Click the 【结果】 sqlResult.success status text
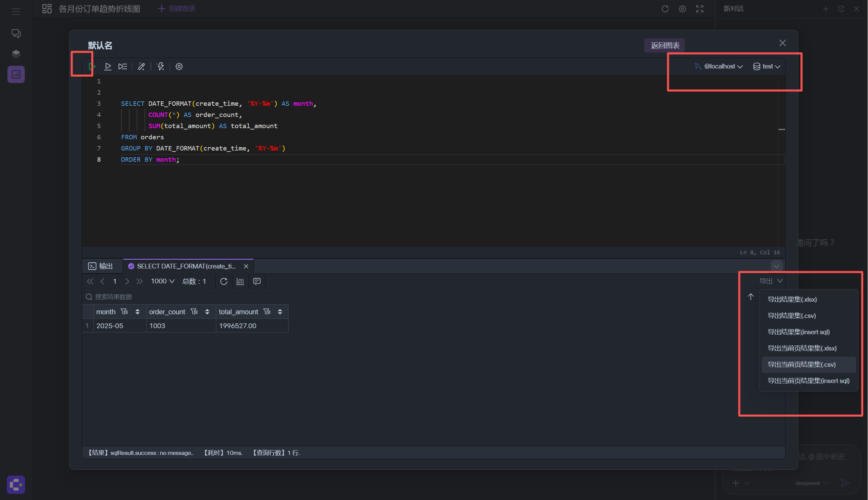The height and width of the screenshot is (500, 868). pyautogui.click(x=140, y=453)
